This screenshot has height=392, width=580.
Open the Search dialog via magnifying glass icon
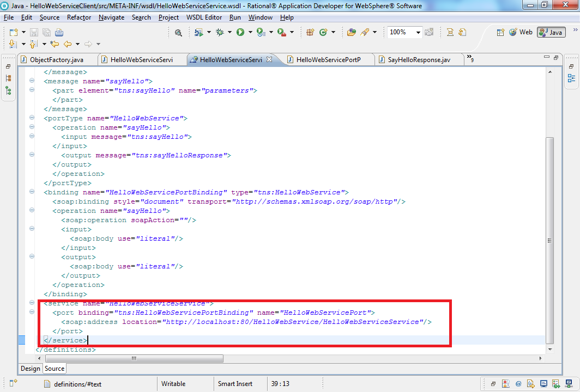click(x=178, y=32)
